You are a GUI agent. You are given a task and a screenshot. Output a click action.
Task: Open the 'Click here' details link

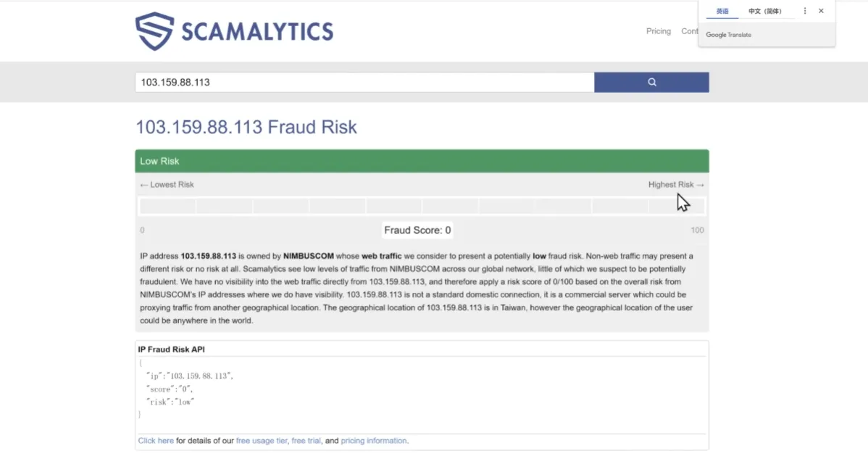click(x=156, y=441)
